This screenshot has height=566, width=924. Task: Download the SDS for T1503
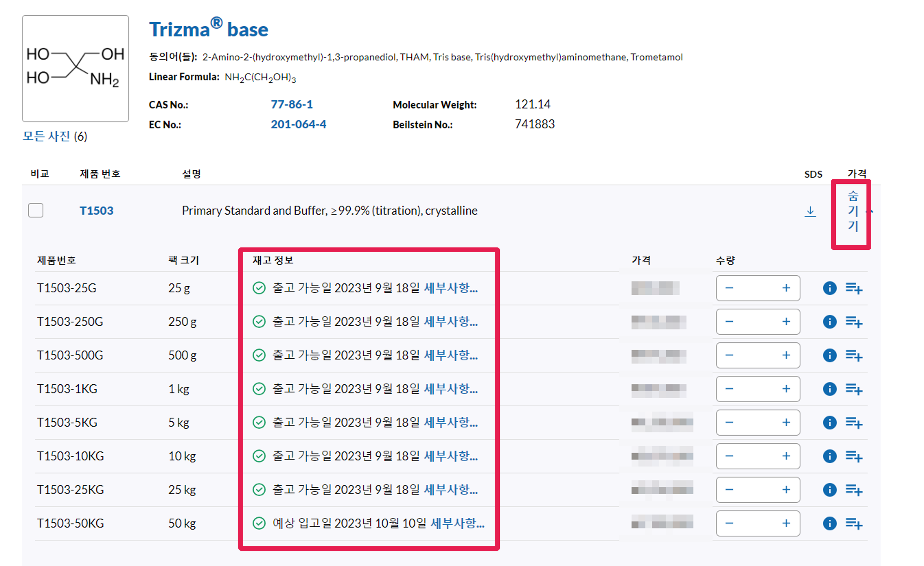tap(810, 211)
